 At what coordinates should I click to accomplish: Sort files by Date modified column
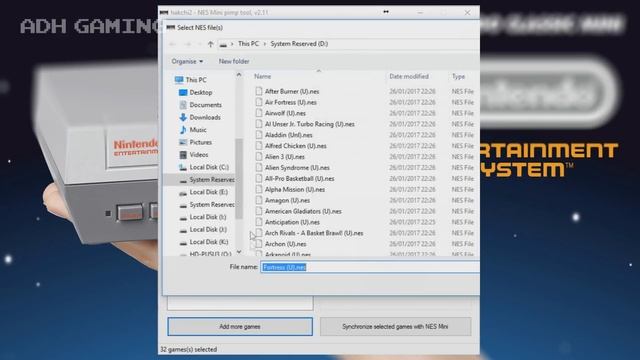click(409, 76)
